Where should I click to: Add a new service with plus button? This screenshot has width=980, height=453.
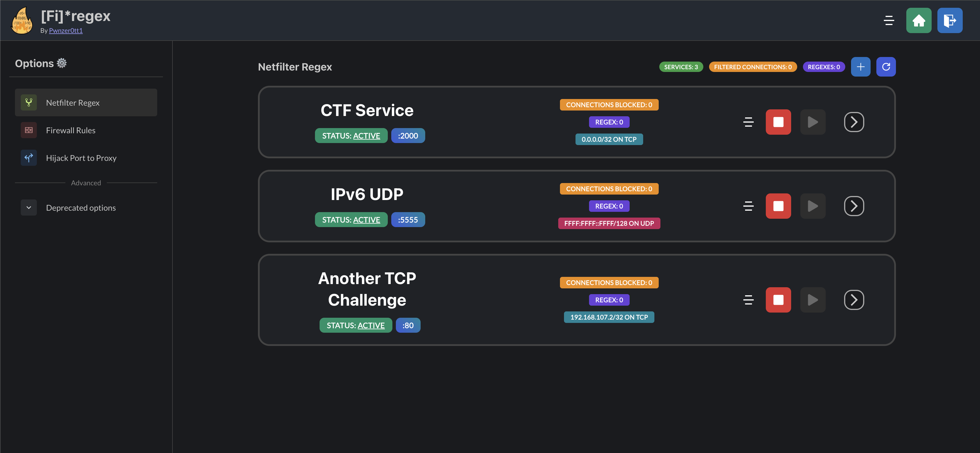[861, 66]
